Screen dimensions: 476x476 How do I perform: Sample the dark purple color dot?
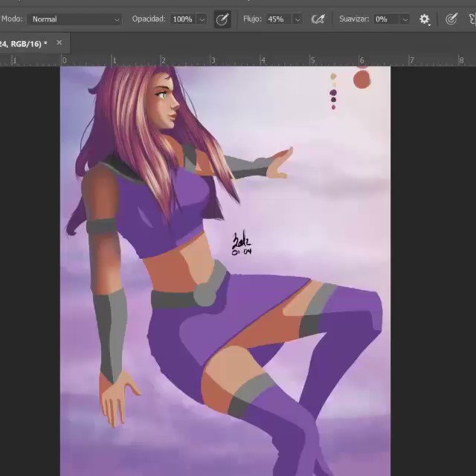333,92
